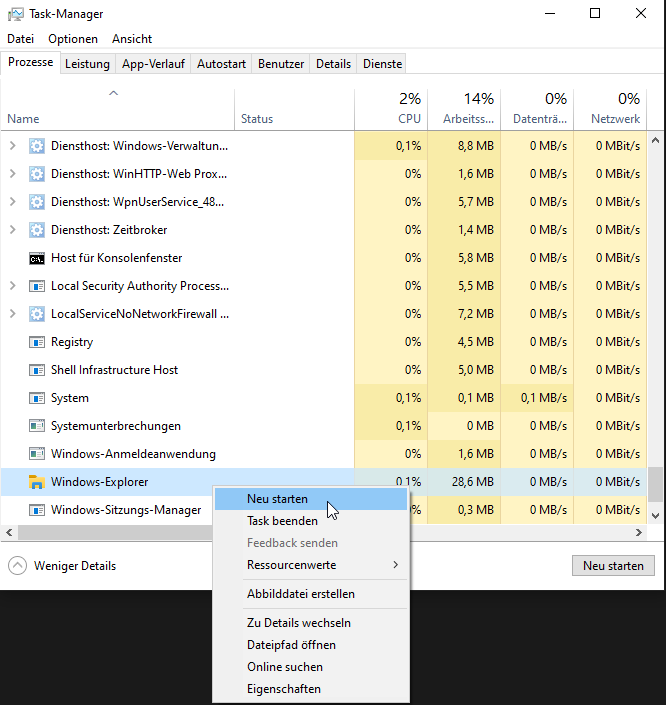666x705 pixels.
Task: Choose Eigenschaften in context menu
Action: point(311,689)
